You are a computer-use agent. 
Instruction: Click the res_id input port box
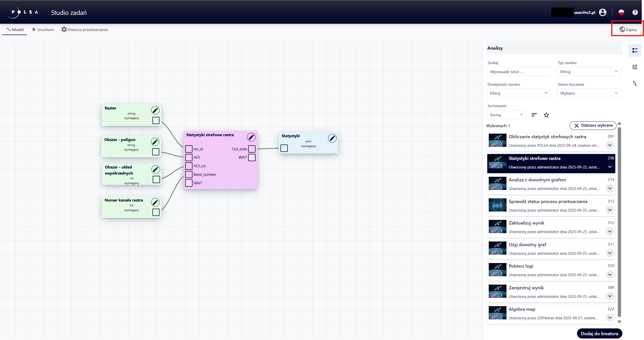189,149
